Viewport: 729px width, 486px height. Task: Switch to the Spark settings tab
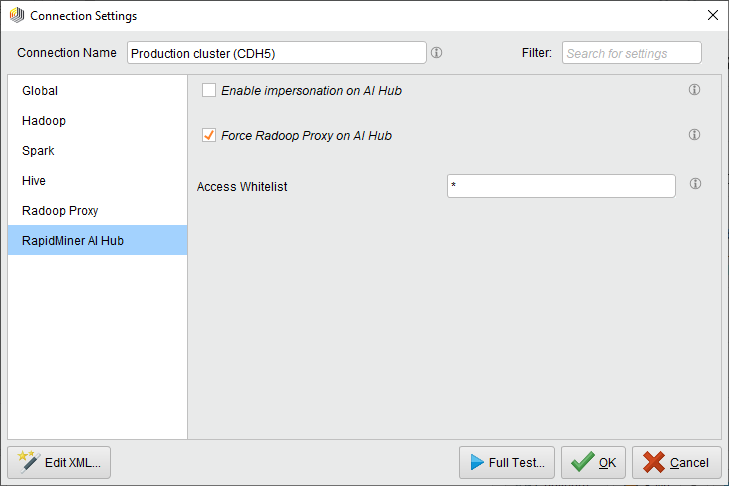pos(38,151)
